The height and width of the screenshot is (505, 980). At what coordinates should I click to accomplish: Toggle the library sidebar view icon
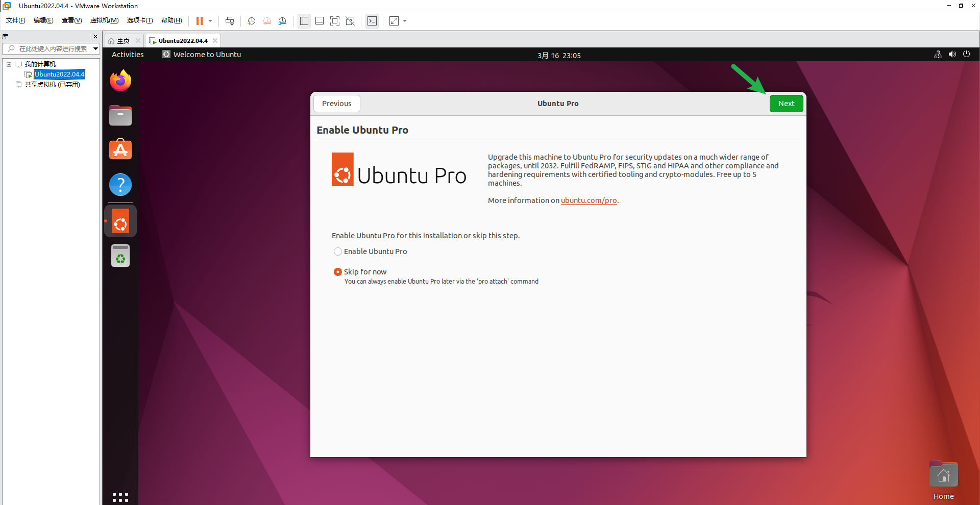click(x=304, y=21)
